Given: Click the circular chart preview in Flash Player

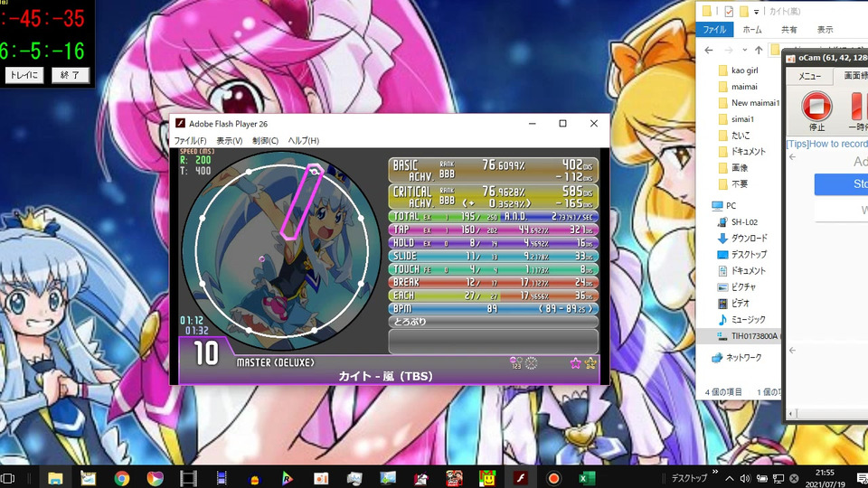Looking at the screenshot, I should 281,250.
